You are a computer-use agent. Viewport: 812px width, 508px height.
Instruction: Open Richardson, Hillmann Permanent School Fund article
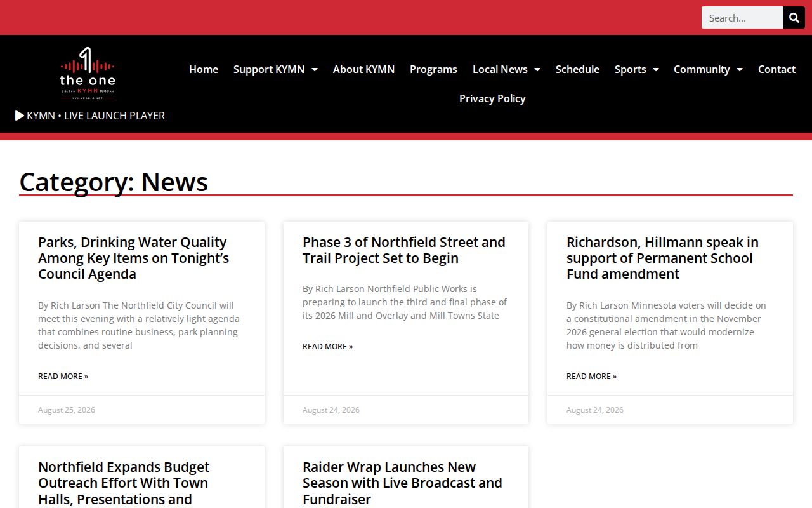tap(662, 258)
